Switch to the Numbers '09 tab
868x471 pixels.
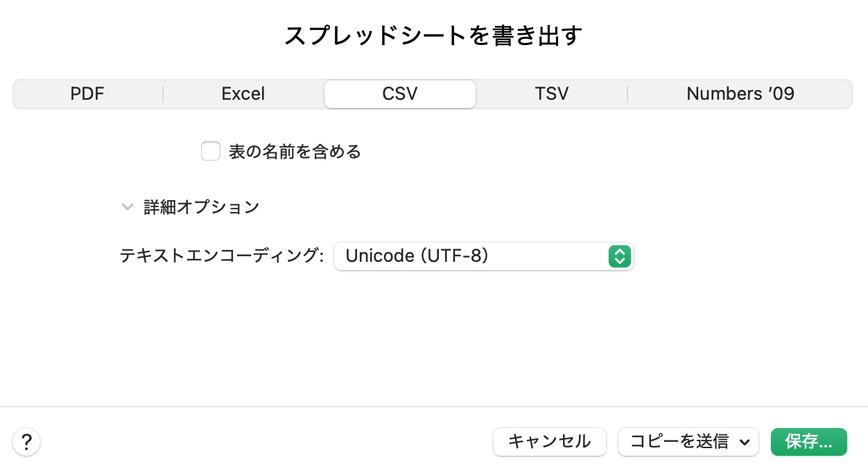coord(740,94)
